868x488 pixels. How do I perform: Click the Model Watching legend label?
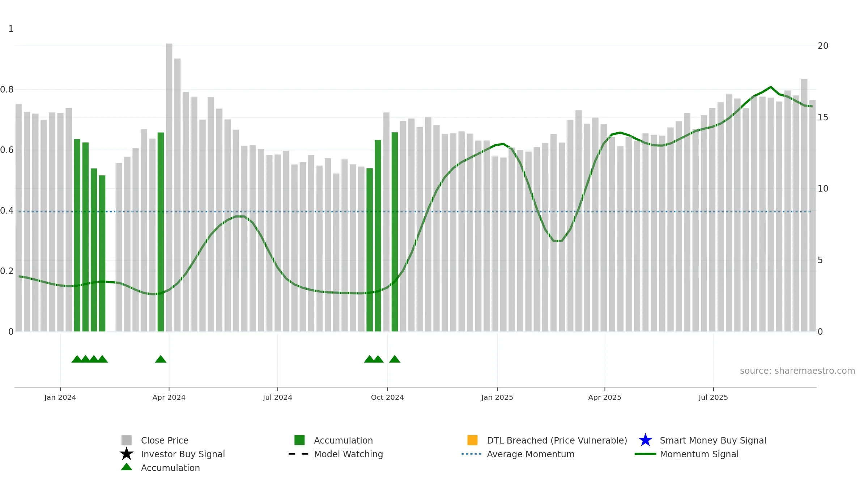pos(348,454)
